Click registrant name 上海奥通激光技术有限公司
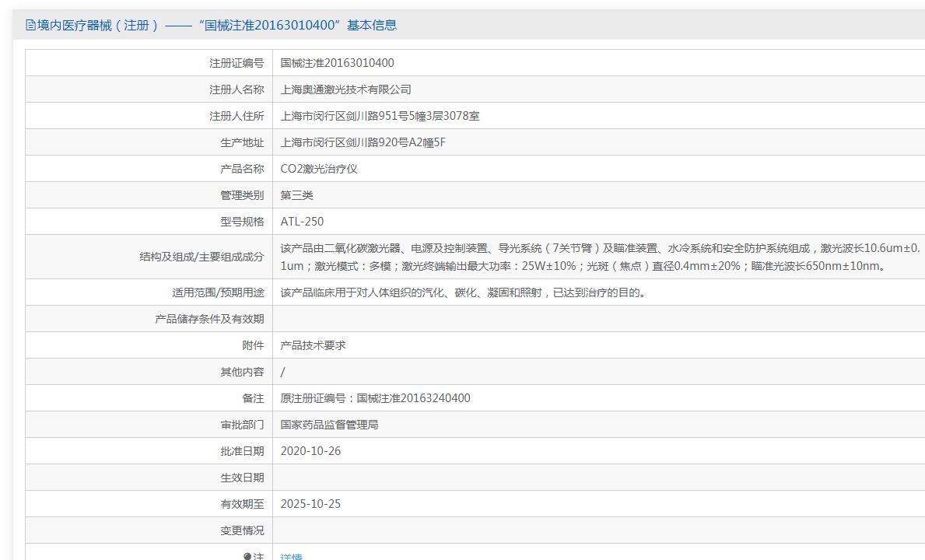The width and height of the screenshot is (925, 560). pyautogui.click(x=345, y=89)
